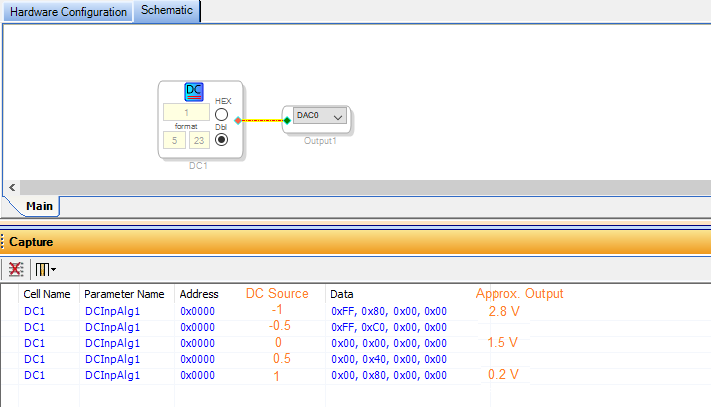Click the green input pin of DAC0
The height and width of the screenshot is (407, 711).
coord(287,121)
